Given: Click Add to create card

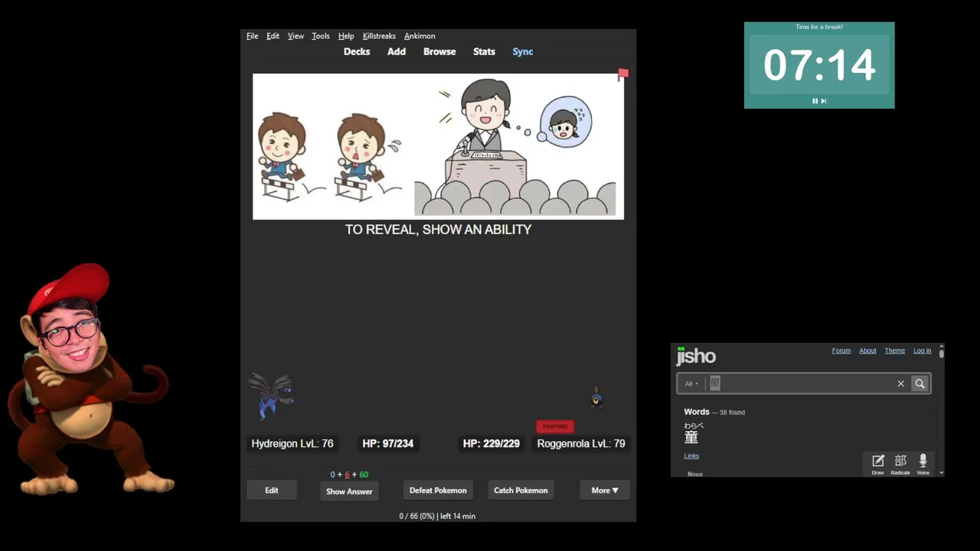Looking at the screenshot, I should click(397, 51).
